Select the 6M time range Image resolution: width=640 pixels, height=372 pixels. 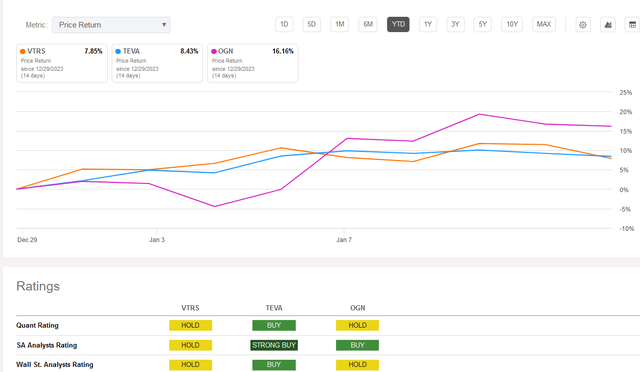tap(368, 25)
